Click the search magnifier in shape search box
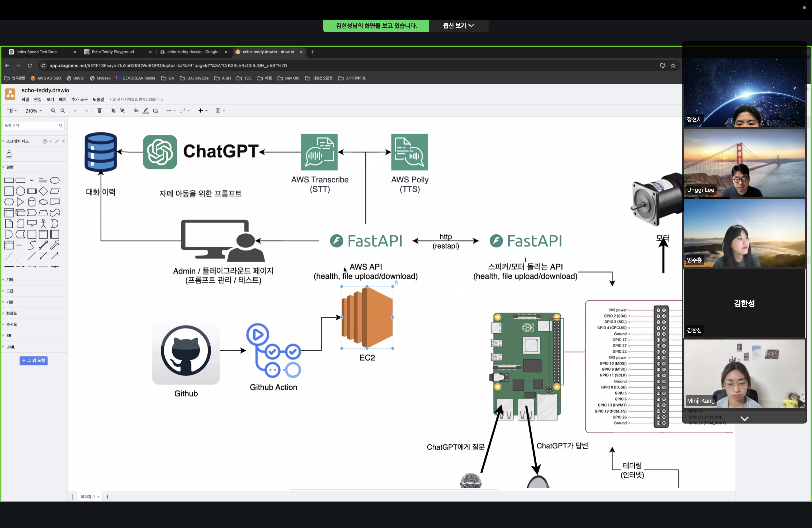The image size is (812, 528). coord(61,126)
